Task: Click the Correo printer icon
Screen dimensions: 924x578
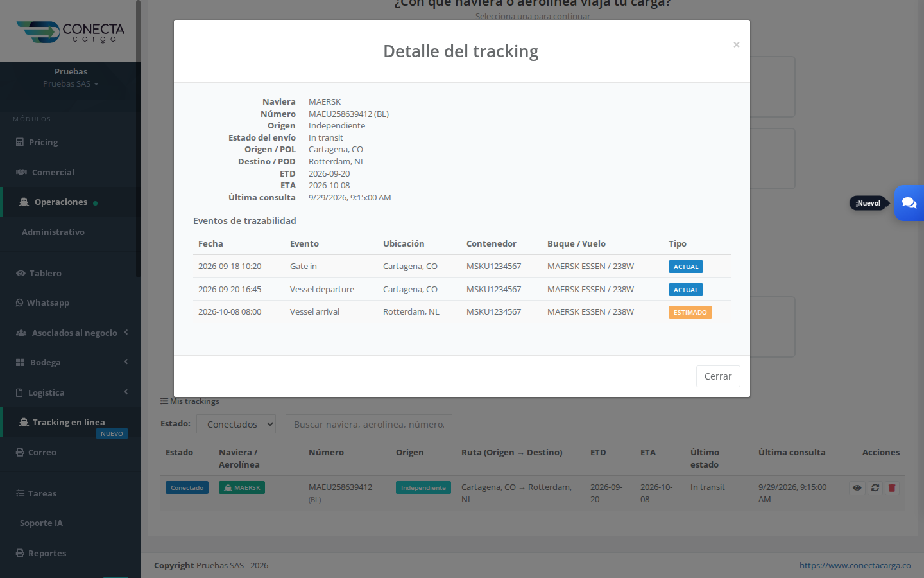Action: pos(20,452)
